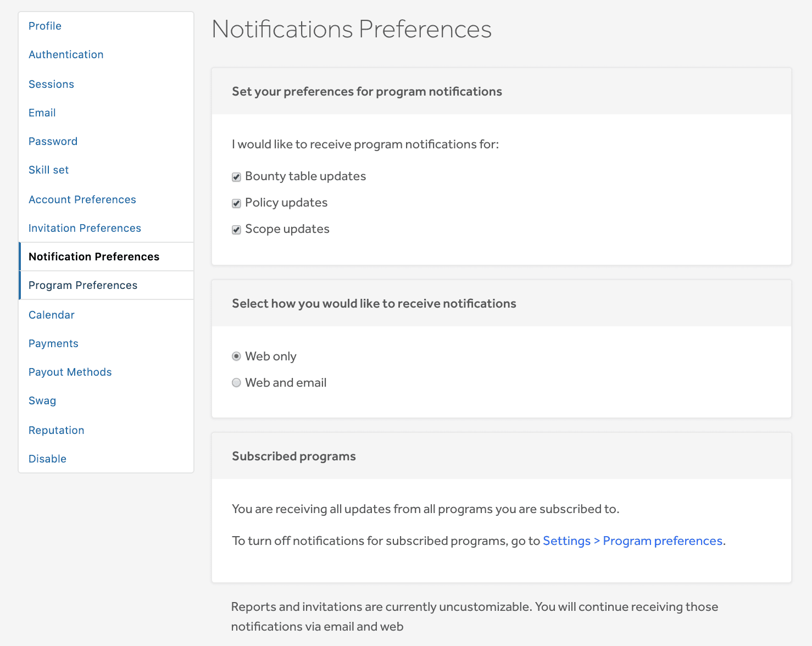Follow the Settings > Program preferences link
812x646 pixels.
[633, 541]
